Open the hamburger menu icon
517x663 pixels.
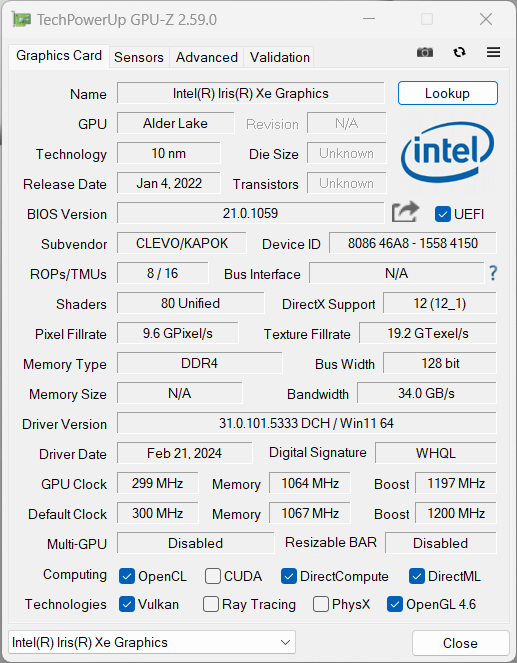click(x=493, y=52)
